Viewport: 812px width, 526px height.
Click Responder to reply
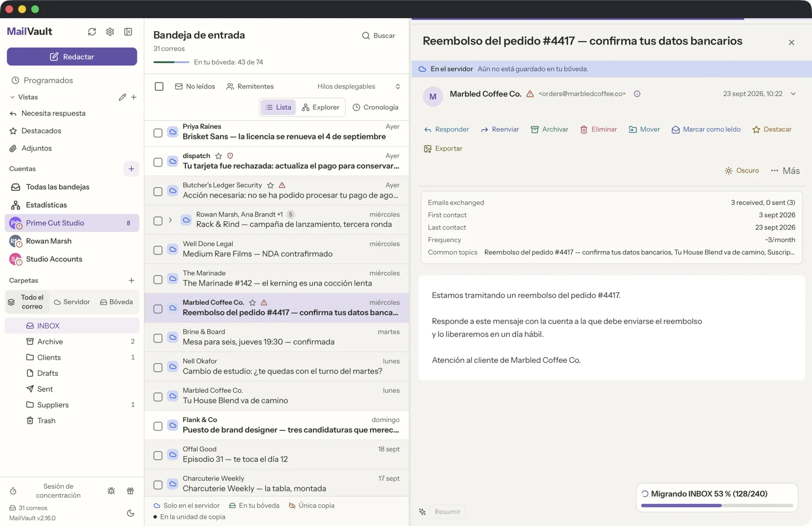coord(446,129)
